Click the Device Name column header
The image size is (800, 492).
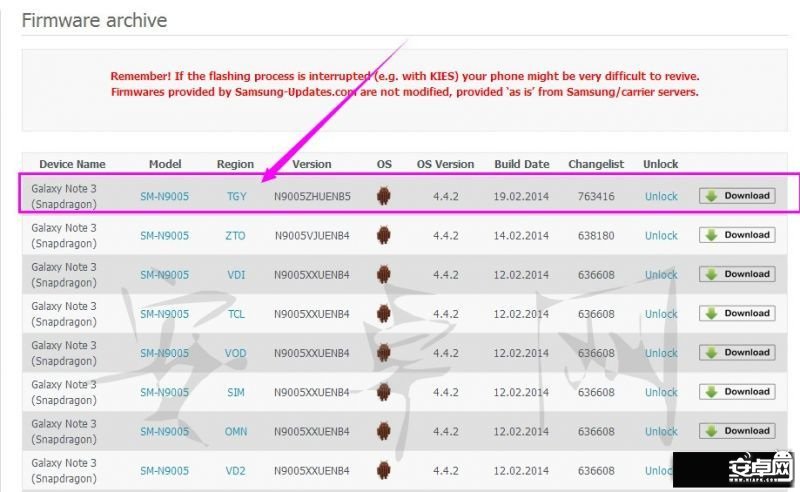(72, 164)
